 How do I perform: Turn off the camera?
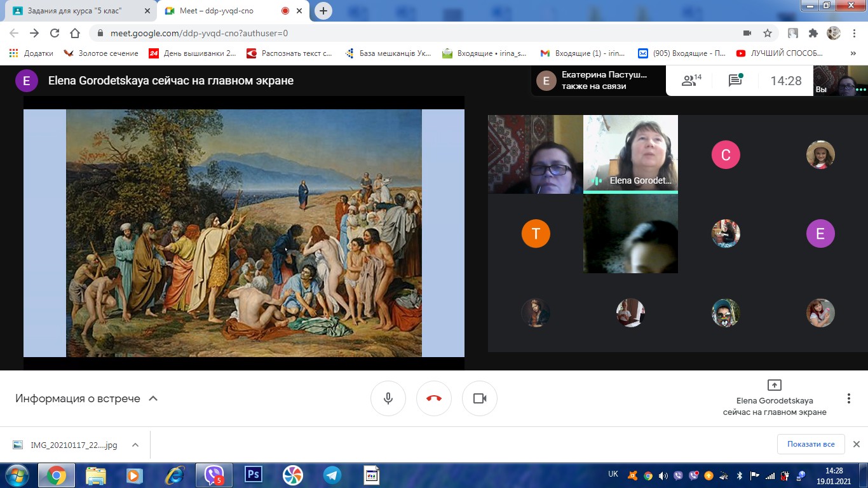coord(480,398)
